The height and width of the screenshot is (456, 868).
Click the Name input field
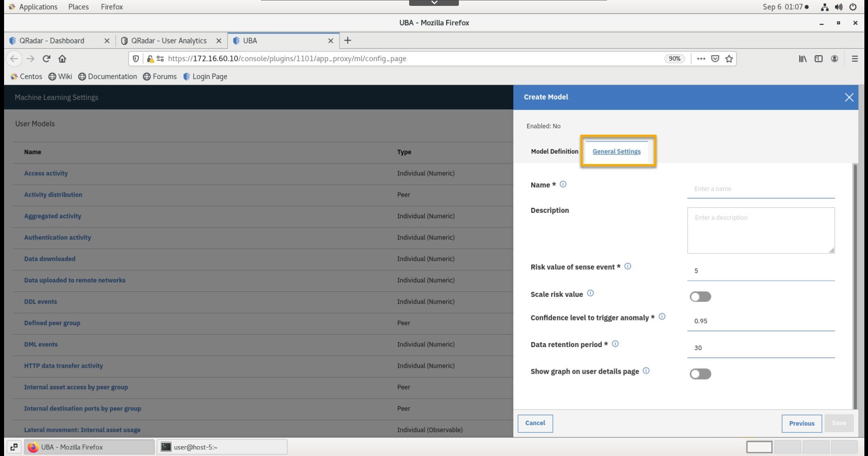[761, 189]
